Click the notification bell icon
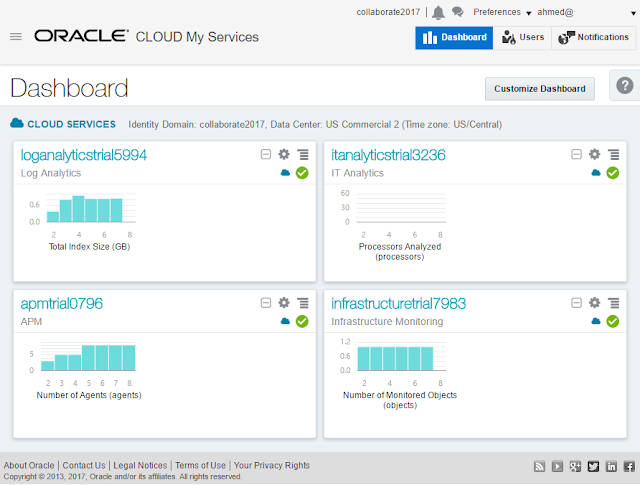This screenshot has width=640, height=485. point(438,12)
